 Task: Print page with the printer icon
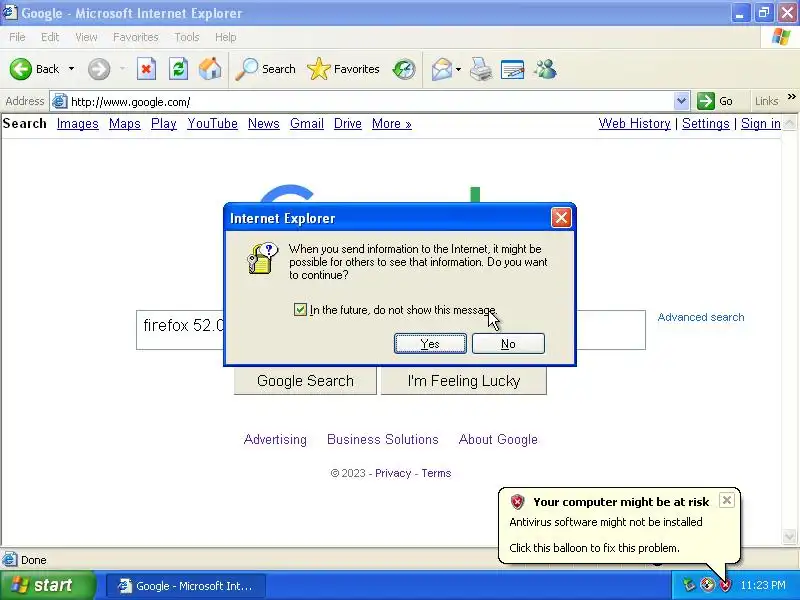[x=481, y=69]
